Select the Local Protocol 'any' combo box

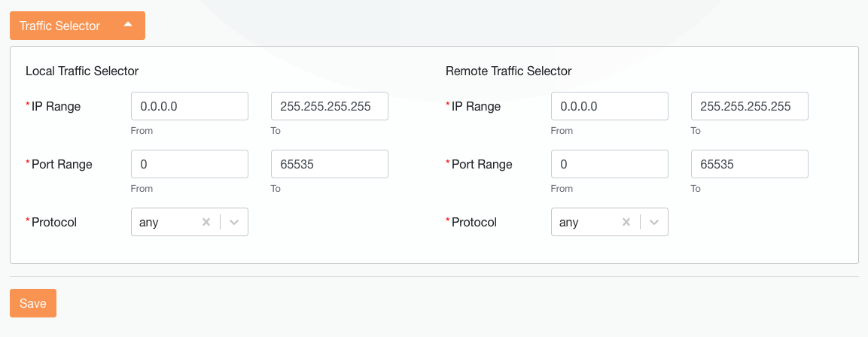point(166,222)
